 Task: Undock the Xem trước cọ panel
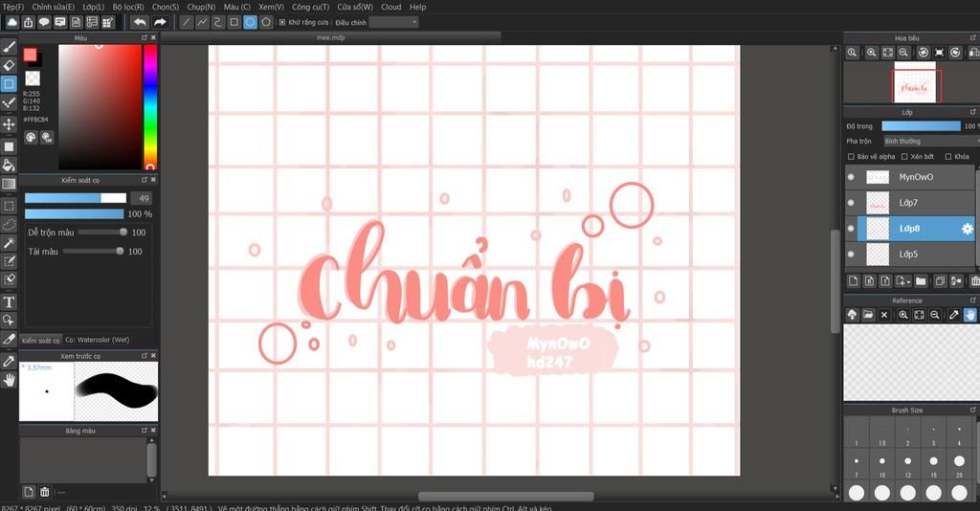145,356
